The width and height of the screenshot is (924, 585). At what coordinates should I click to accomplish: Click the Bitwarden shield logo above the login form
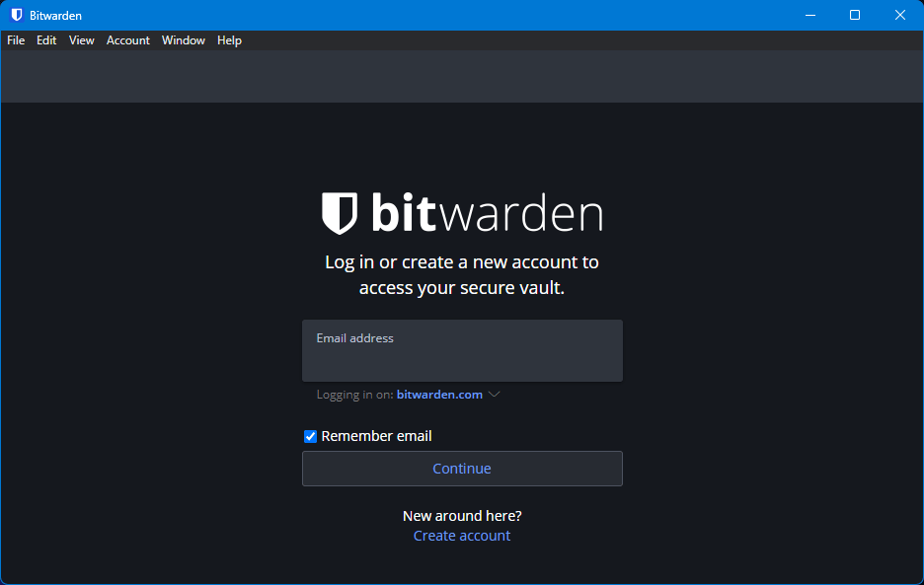pyautogui.click(x=339, y=212)
